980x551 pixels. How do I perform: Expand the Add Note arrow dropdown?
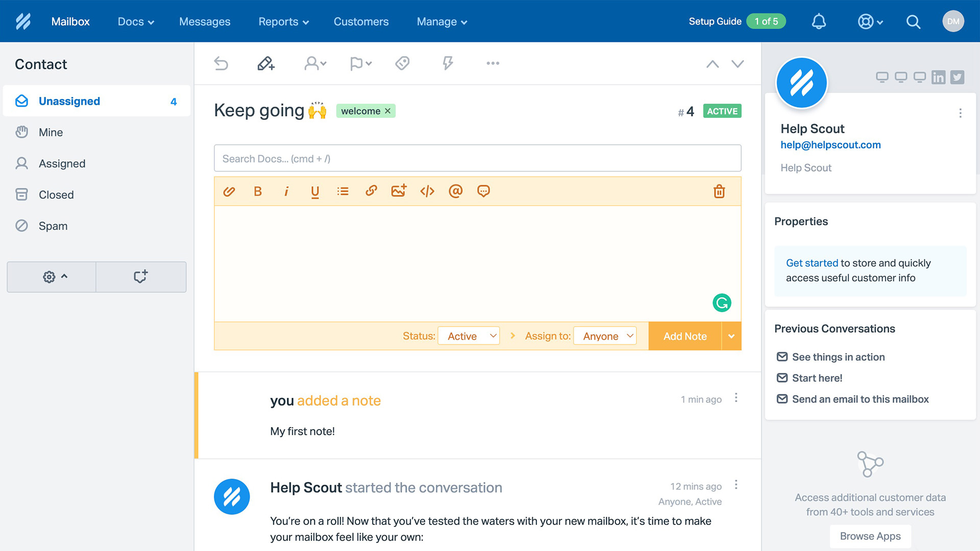click(x=731, y=336)
